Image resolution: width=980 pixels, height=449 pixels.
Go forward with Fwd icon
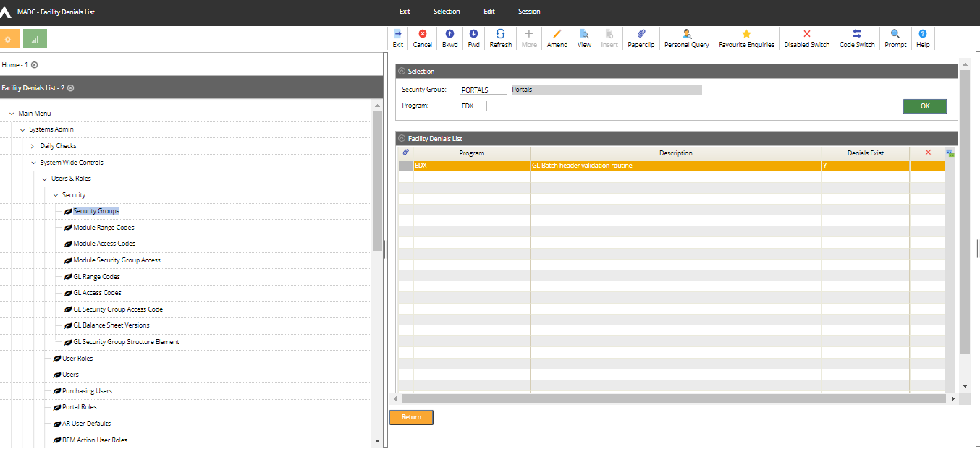pos(473,34)
